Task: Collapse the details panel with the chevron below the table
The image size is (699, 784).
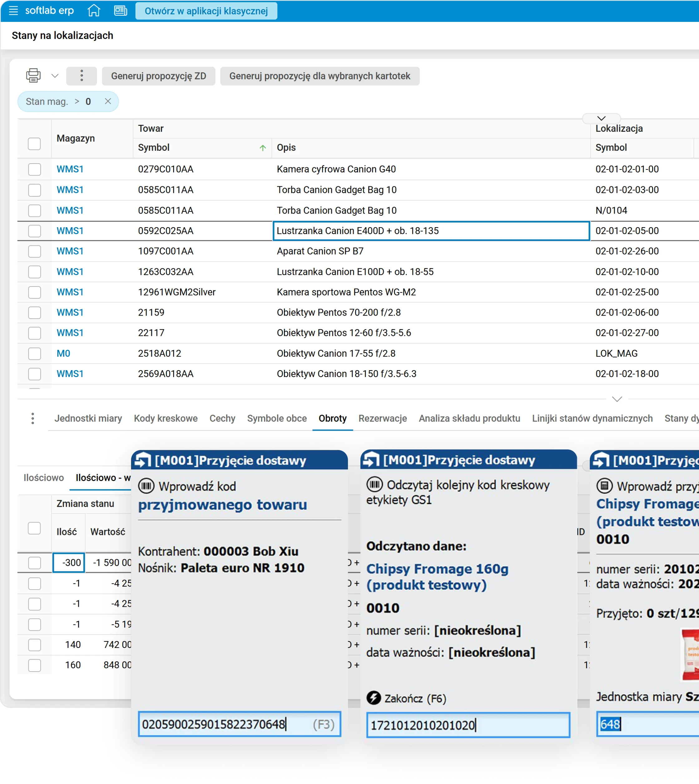Action: tap(617, 399)
